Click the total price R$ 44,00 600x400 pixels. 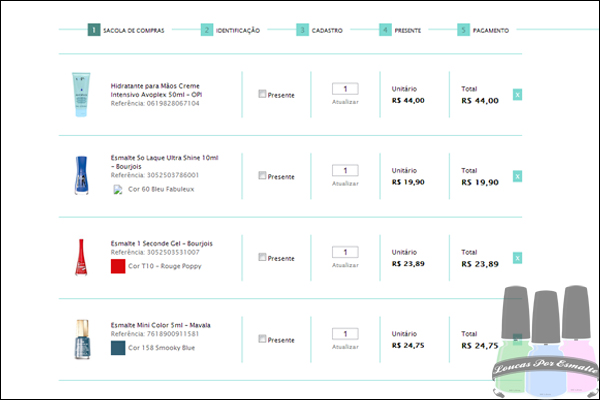click(x=480, y=101)
